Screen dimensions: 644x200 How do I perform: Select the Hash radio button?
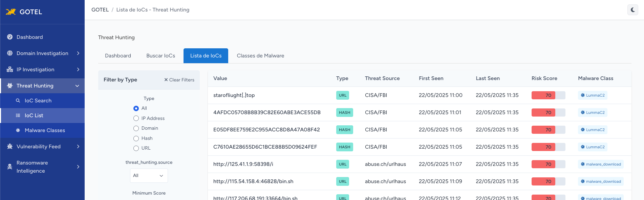tap(136, 138)
